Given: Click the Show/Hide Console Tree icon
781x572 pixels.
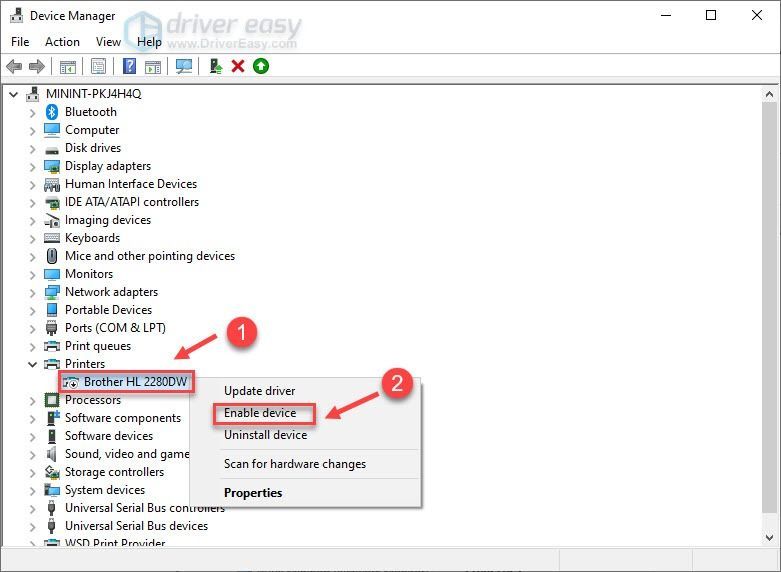Looking at the screenshot, I should coord(68,66).
